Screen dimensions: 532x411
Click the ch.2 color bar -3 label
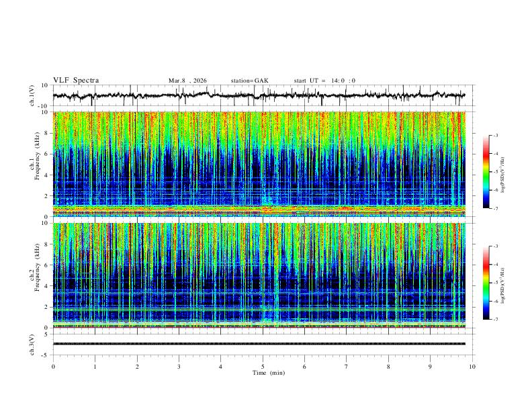point(495,246)
